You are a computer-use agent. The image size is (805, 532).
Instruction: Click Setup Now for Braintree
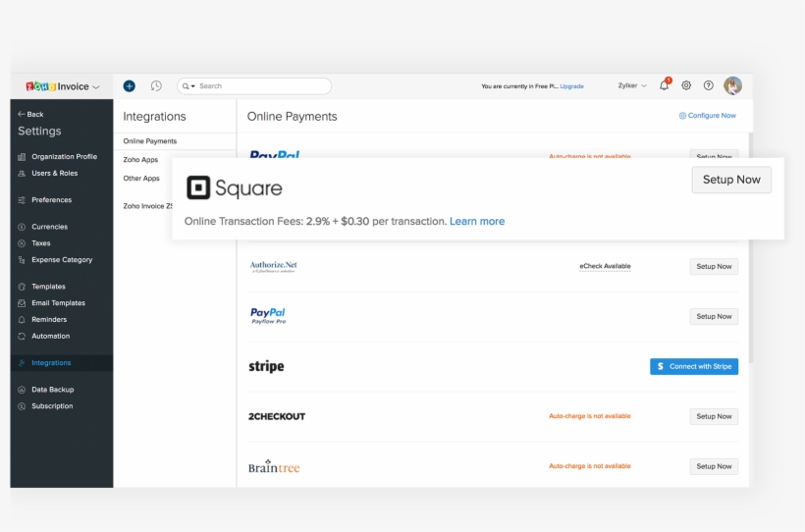[x=714, y=466]
